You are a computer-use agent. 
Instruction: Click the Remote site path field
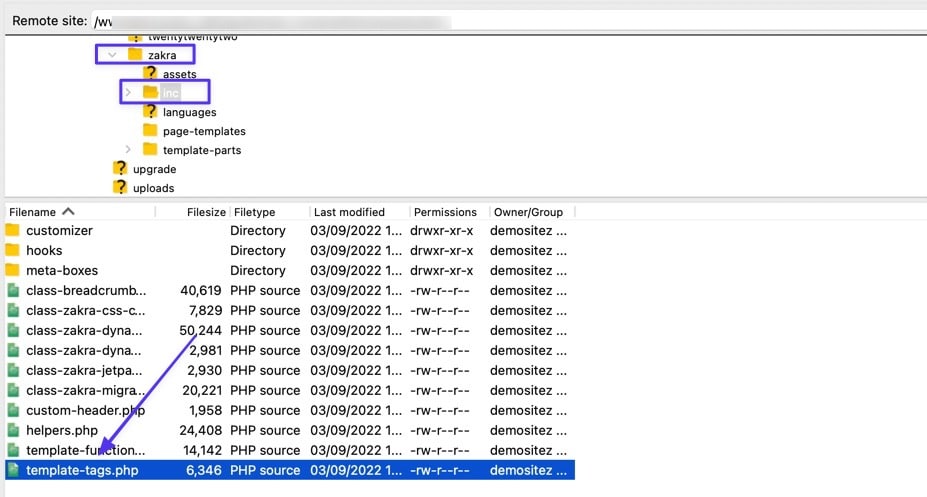point(500,21)
